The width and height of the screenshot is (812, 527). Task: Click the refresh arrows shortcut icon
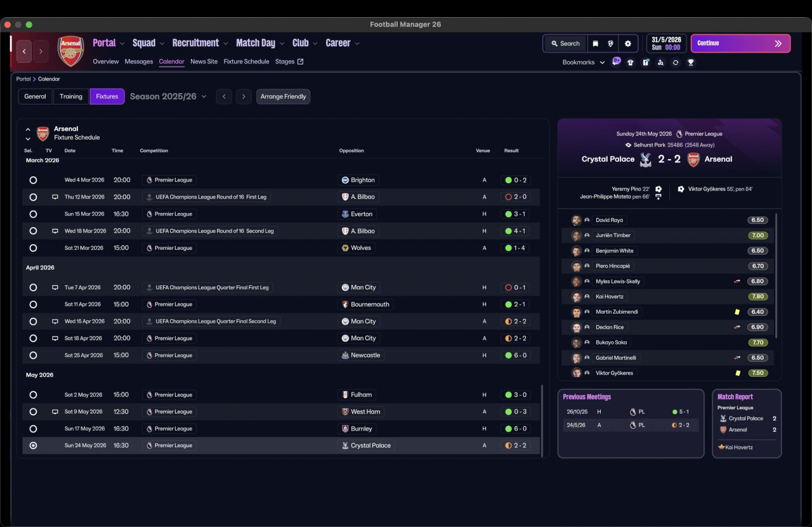click(676, 62)
